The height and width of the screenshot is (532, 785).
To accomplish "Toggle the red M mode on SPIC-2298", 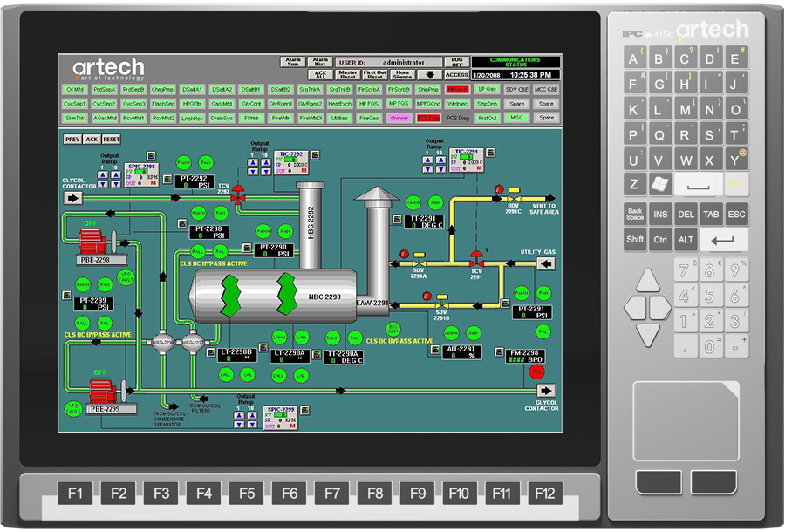I will [153, 181].
